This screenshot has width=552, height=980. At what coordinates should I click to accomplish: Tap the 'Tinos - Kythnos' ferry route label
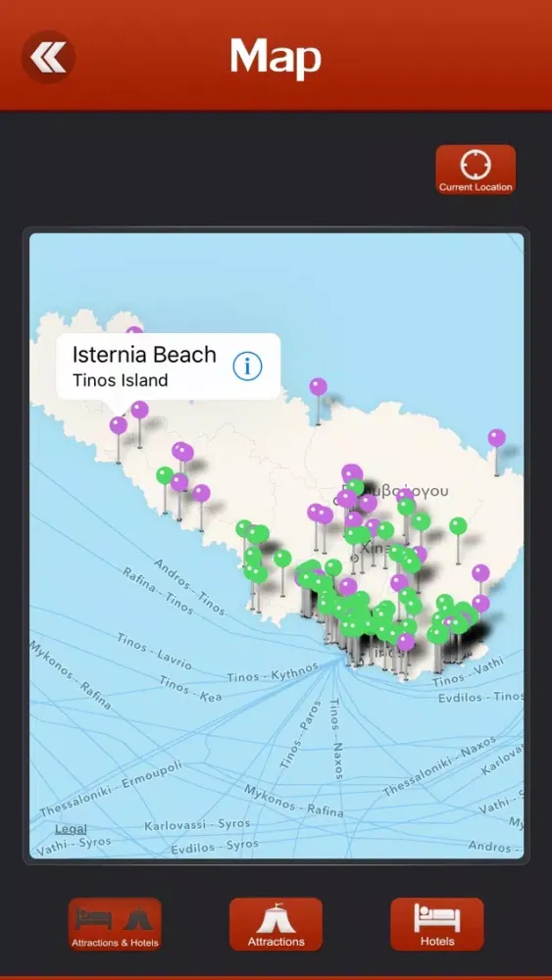coord(273,674)
